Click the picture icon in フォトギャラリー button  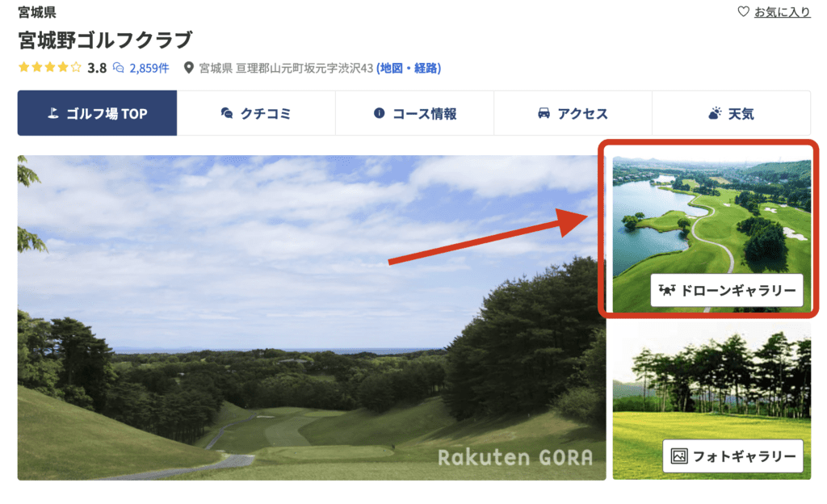pyautogui.click(x=678, y=456)
